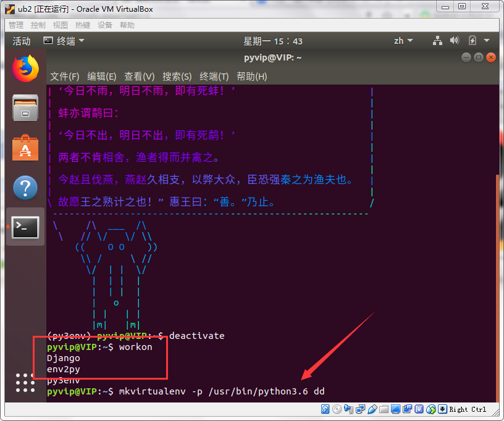Open the Files manager in the dock
Image resolution: width=504 pixels, height=421 pixels.
pos(25,108)
